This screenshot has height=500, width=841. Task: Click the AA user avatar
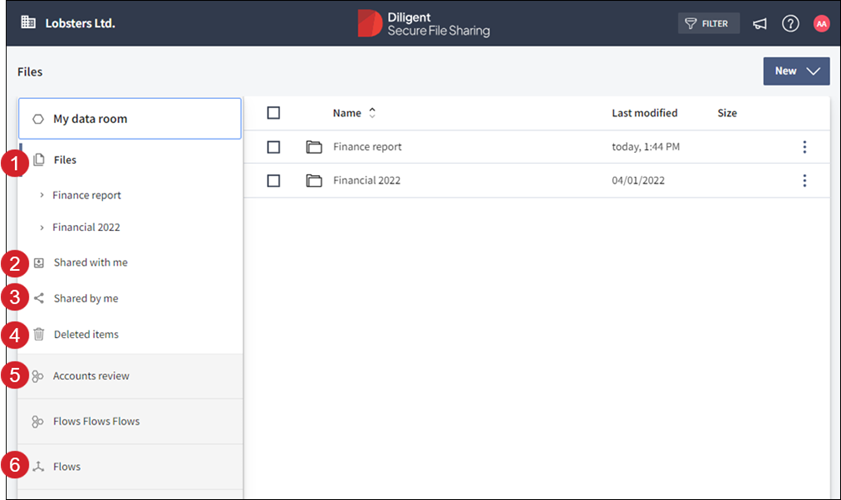821,24
